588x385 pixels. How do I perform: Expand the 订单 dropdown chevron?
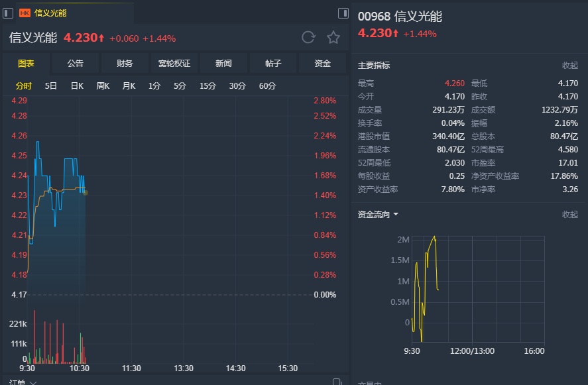pos(33,383)
